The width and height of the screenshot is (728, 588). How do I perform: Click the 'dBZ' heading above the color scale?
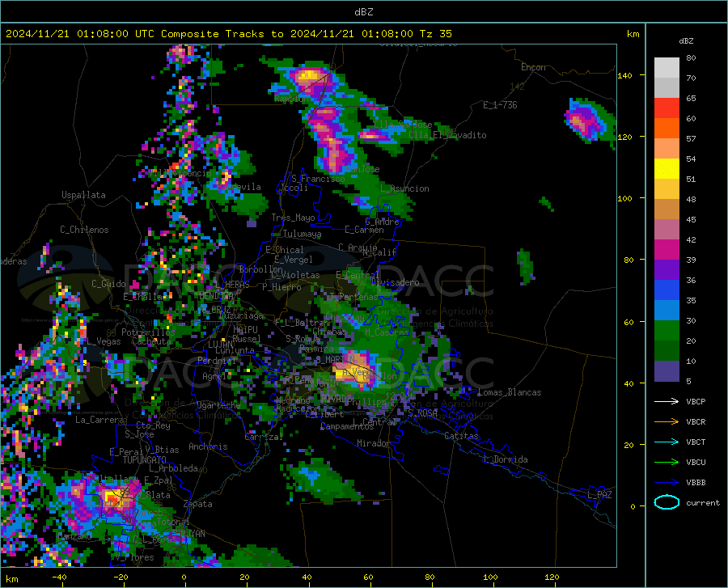(x=686, y=40)
